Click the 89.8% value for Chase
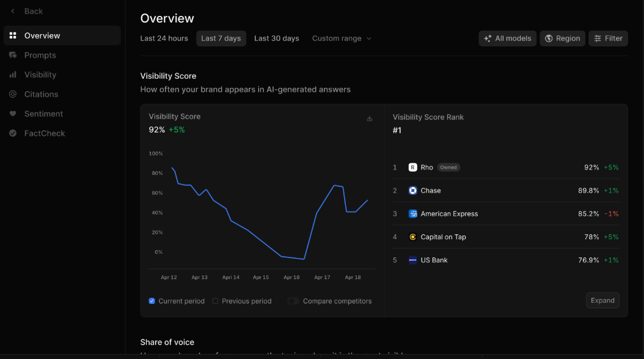The image size is (644, 359). [x=588, y=190]
